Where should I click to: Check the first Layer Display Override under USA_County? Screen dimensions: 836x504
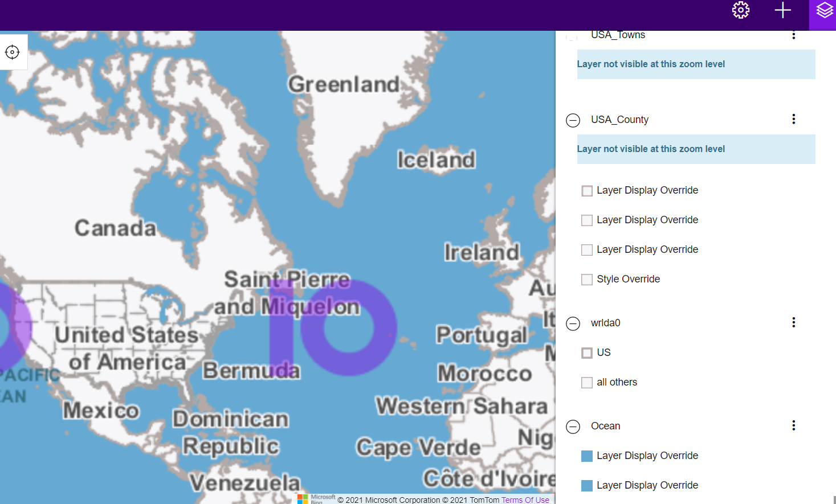pyautogui.click(x=587, y=191)
